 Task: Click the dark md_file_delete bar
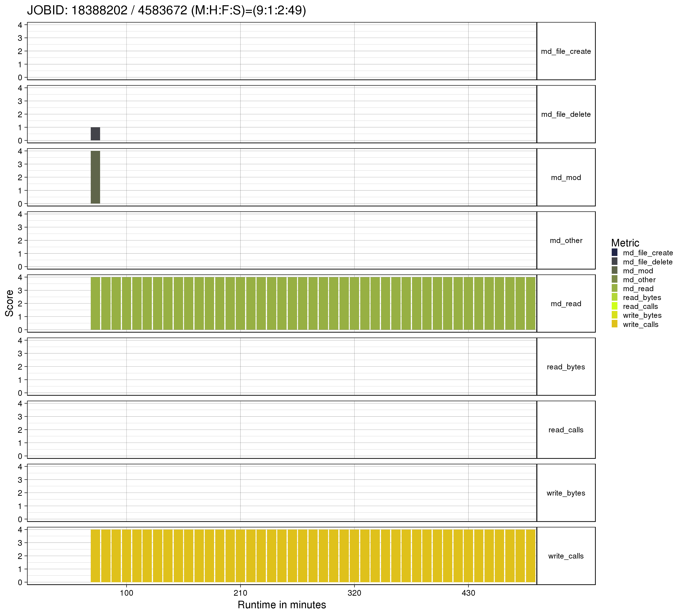pos(95,134)
